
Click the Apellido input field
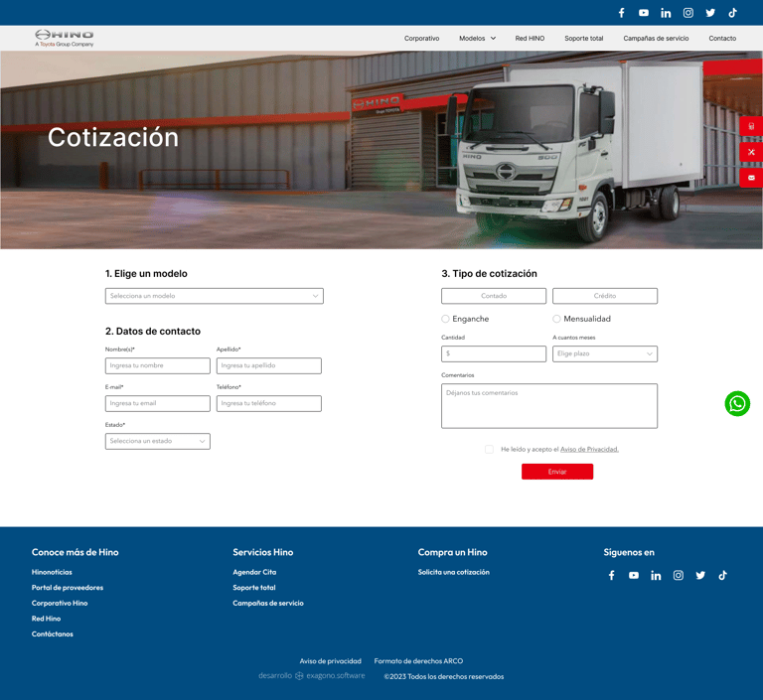pos(268,365)
